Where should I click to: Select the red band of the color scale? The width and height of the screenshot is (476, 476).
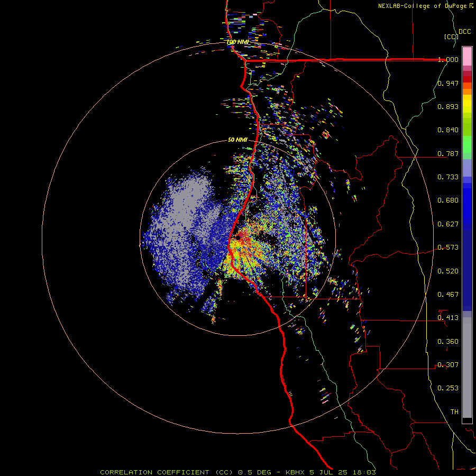(467, 79)
